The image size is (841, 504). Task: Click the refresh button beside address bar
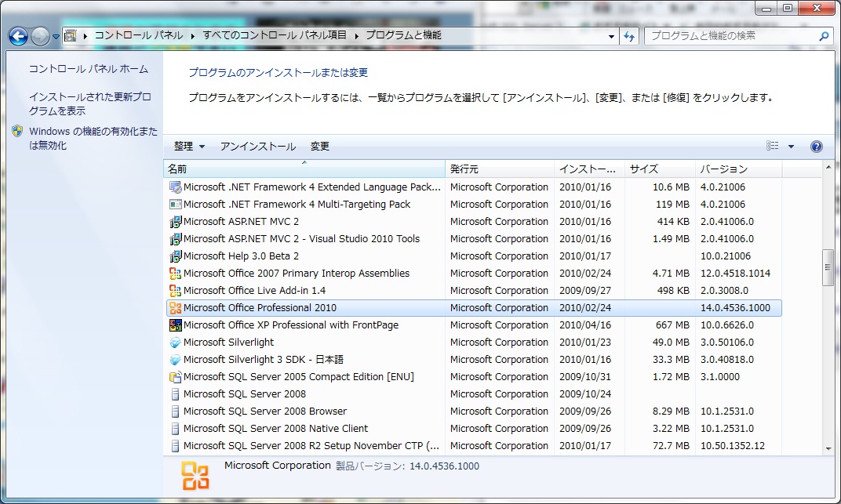pos(629,36)
